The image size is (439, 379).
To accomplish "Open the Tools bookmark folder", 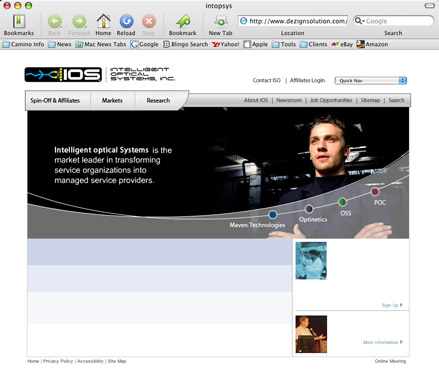I will 284,44.
